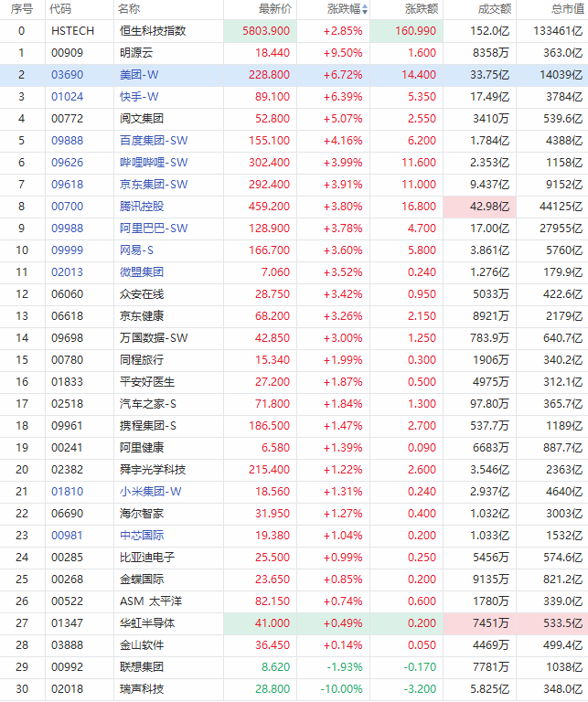Click the 名称 column header

tap(129, 9)
